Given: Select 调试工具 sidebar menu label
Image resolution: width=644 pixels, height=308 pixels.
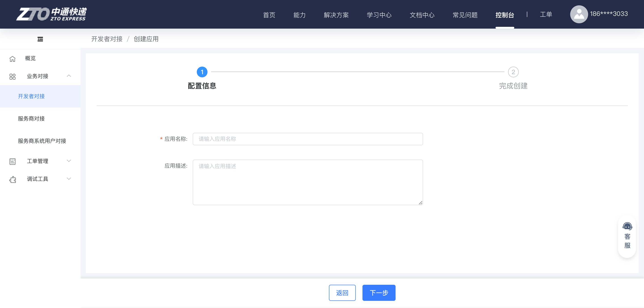Looking at the screenshot, I should pyautogui.click(x=38, y=179).
